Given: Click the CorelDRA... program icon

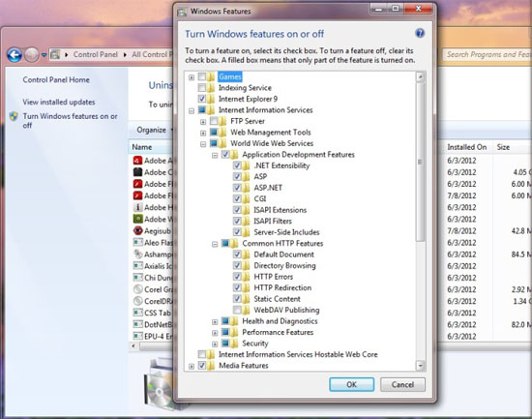Looking at the screenshot, I should tap(137, 301).
